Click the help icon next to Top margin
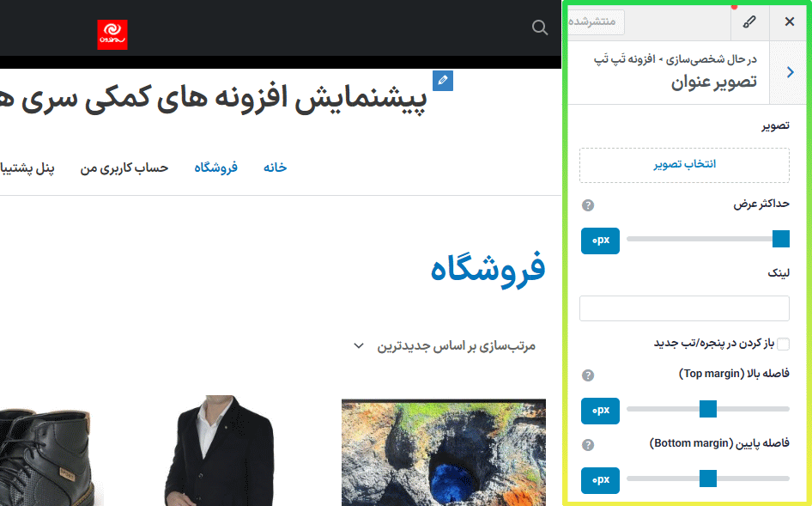The width and height of the screenshot is (812, 506). tap(588, 375)
